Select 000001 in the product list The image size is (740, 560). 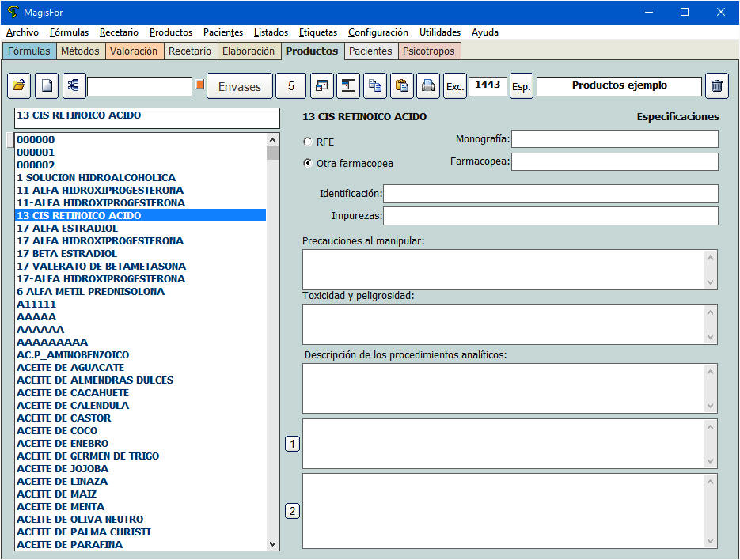coord(141,153)
